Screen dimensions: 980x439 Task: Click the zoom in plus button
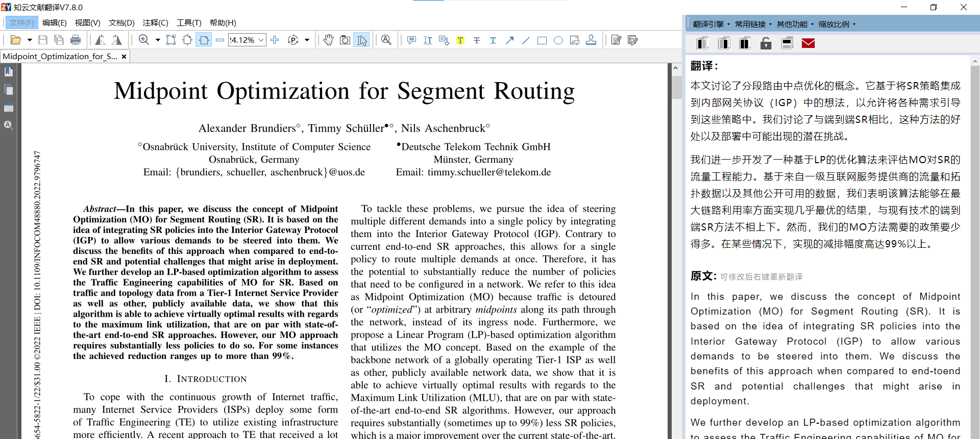275,40
